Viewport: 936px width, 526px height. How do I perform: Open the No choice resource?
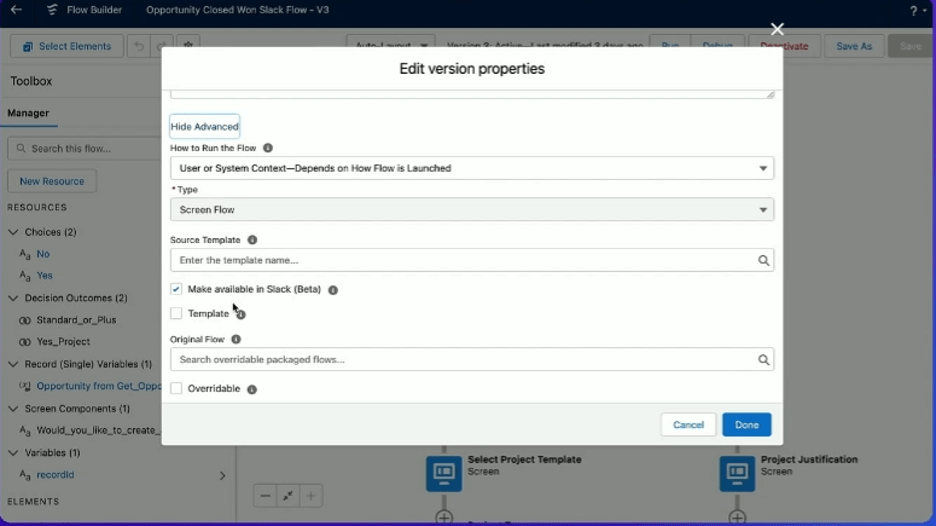43,254
